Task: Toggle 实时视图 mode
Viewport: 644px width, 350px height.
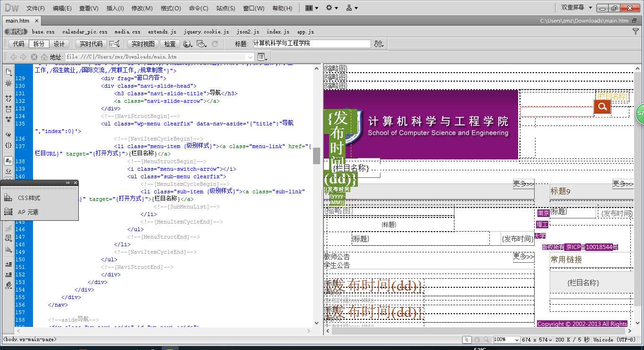Action: tap(143, 44)
